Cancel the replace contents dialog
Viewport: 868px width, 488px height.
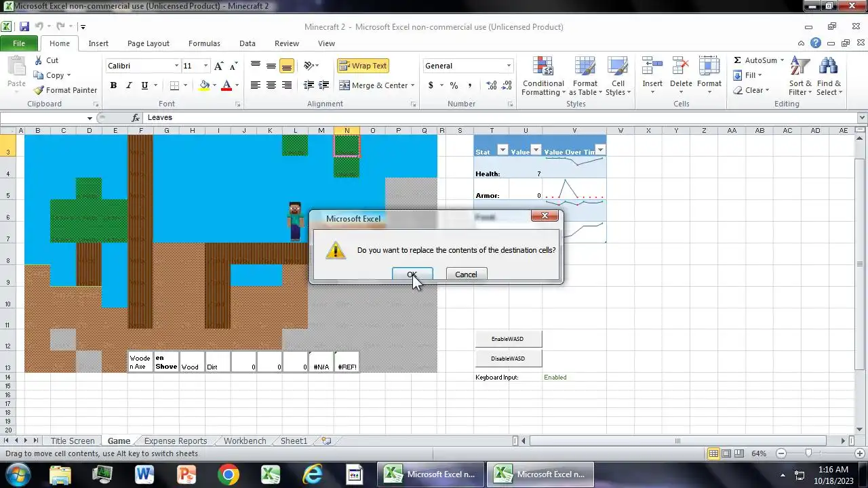(x=466, y=274)
